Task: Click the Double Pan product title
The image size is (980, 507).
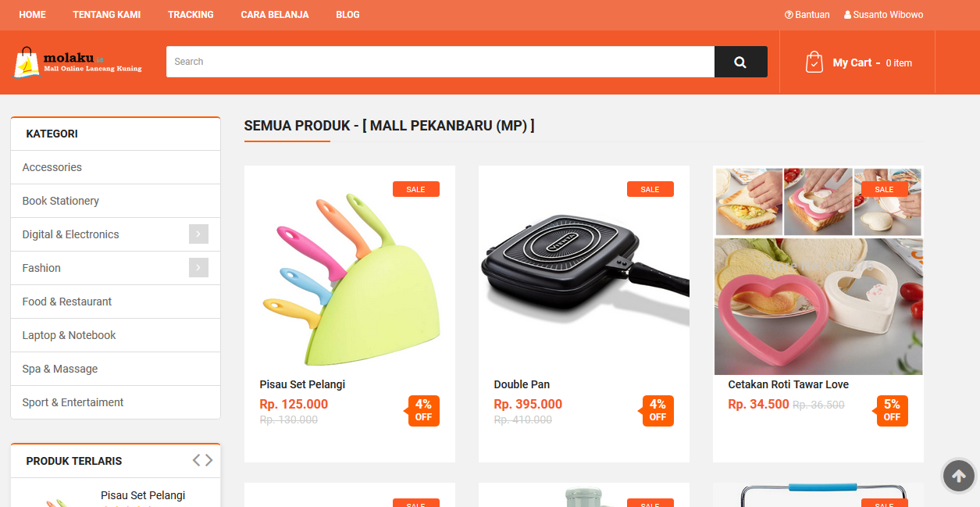Action: point(522,384)
